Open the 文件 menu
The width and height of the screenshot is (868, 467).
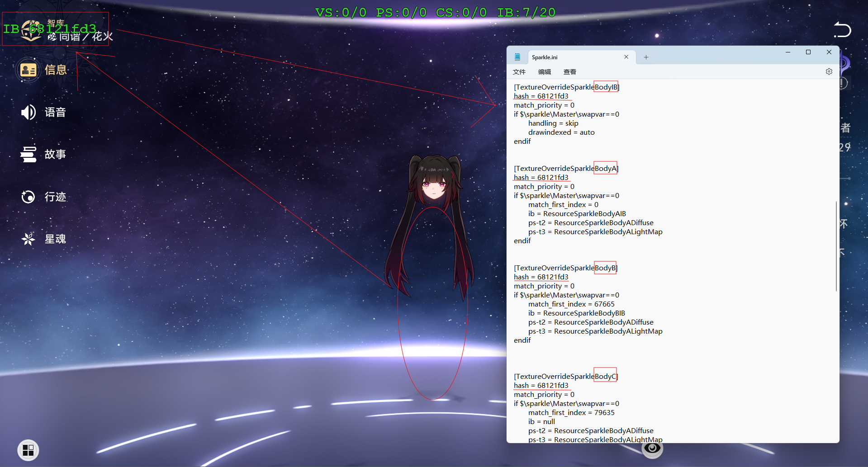519,72
